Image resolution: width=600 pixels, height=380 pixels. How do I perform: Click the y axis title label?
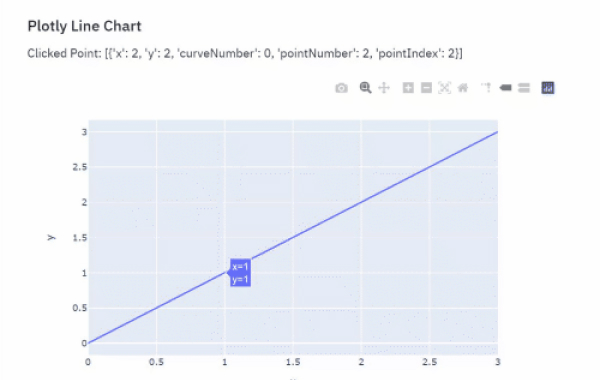51,238
